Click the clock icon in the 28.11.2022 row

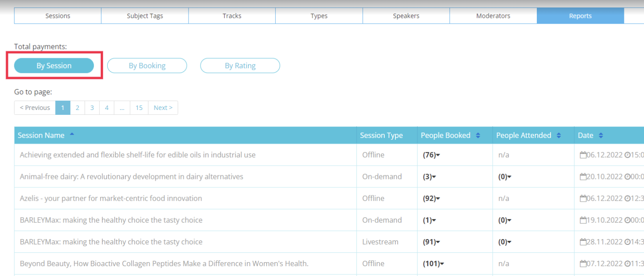(x=627, y=242)
